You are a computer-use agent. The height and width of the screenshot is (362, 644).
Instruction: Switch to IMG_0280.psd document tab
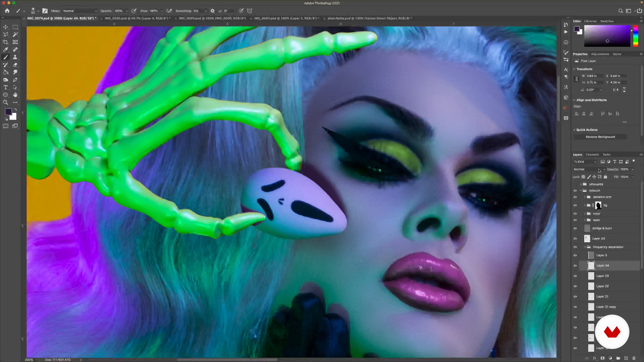[138, 18]
